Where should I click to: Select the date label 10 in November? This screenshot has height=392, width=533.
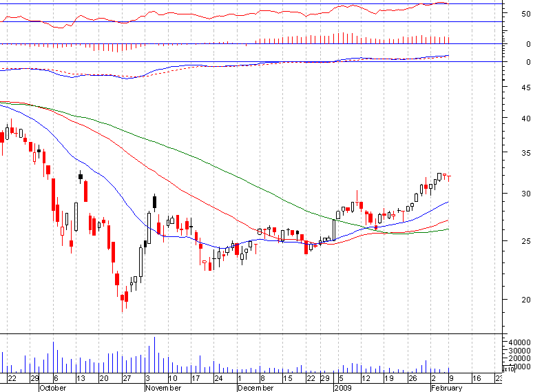173,378
